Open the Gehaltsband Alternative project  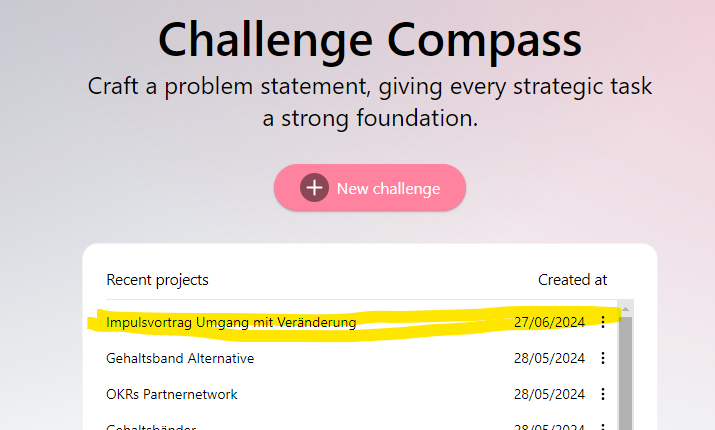pos(180,358)
